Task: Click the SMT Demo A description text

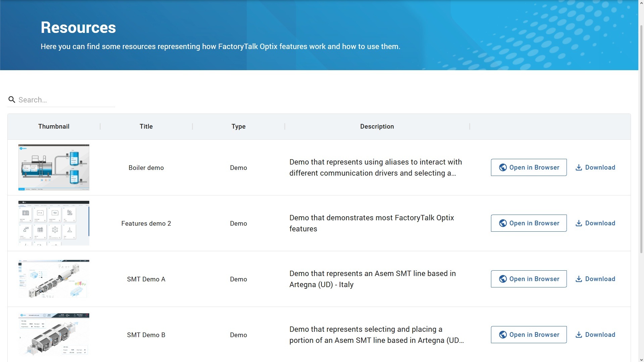Action: pyautogui.click(x=373, y=279)
